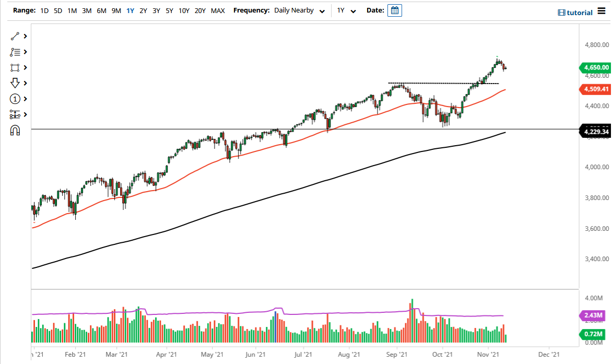The height and width of the screenshot is (364, 612).
Task: Click the 1D range button
Action: coord(44,10)
